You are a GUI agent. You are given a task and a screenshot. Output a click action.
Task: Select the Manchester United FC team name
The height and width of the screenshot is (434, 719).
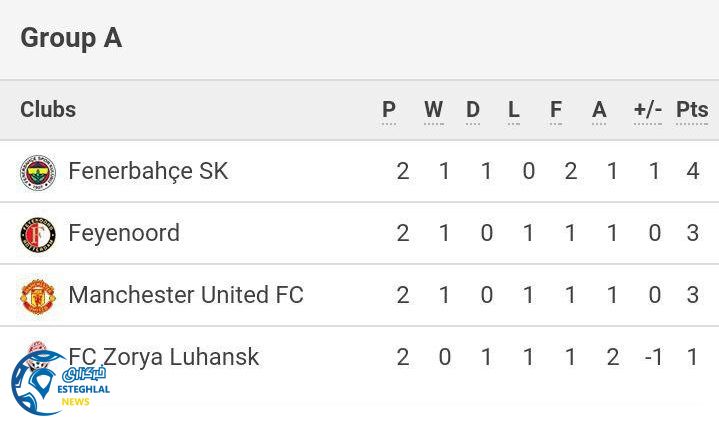pyautogui.click(x=185, y=296)
